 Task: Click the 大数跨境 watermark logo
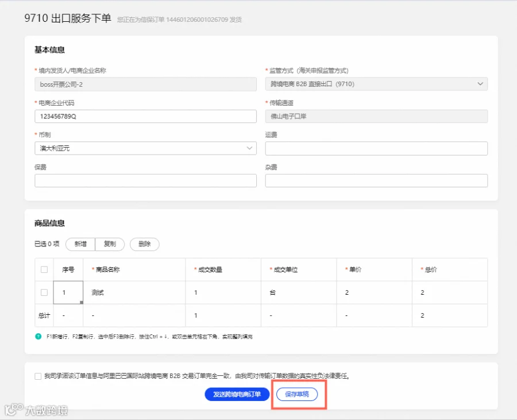[x=36, y=410]
